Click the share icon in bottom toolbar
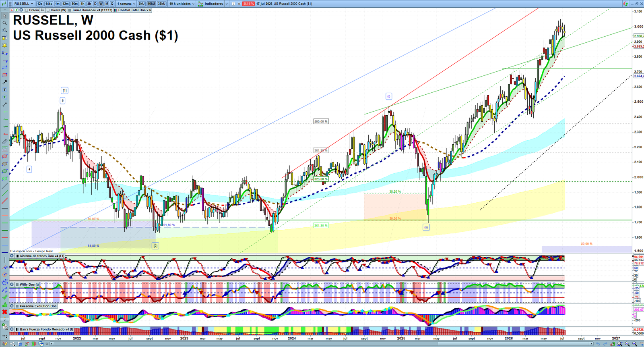 12,344
